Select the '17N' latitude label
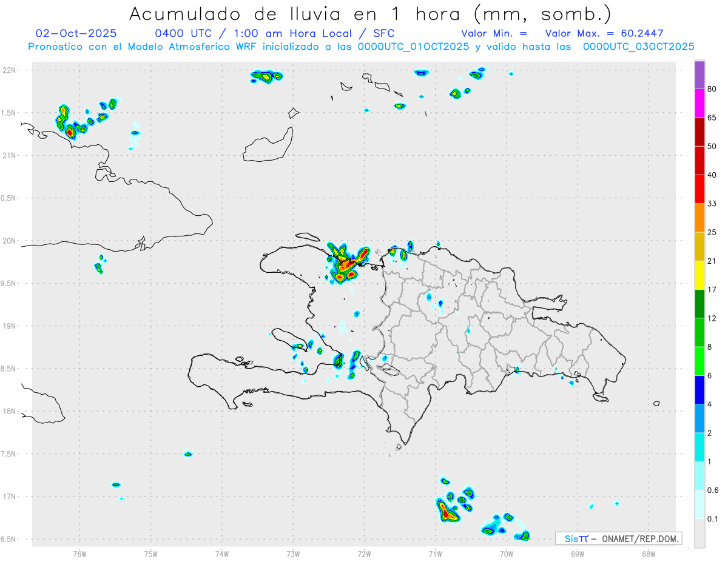 click(10, 497)
